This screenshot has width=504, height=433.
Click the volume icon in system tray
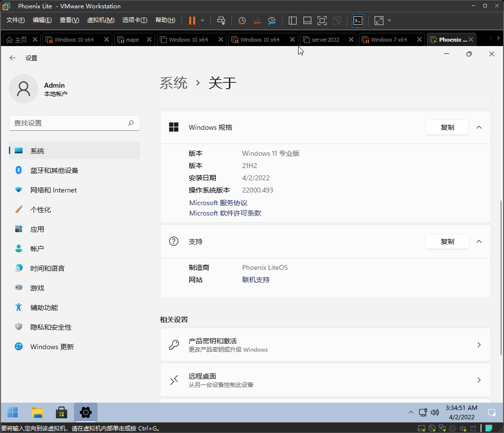(434, 412)
